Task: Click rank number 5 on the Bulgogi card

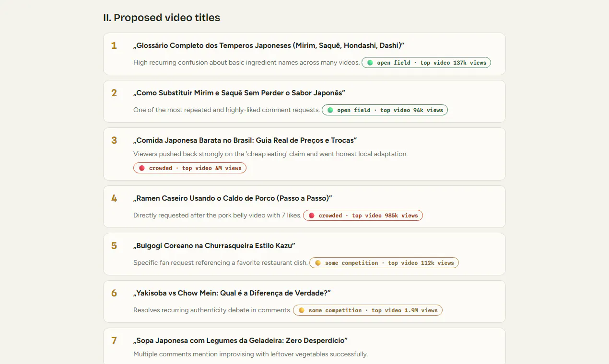Action: click(114, 246)
